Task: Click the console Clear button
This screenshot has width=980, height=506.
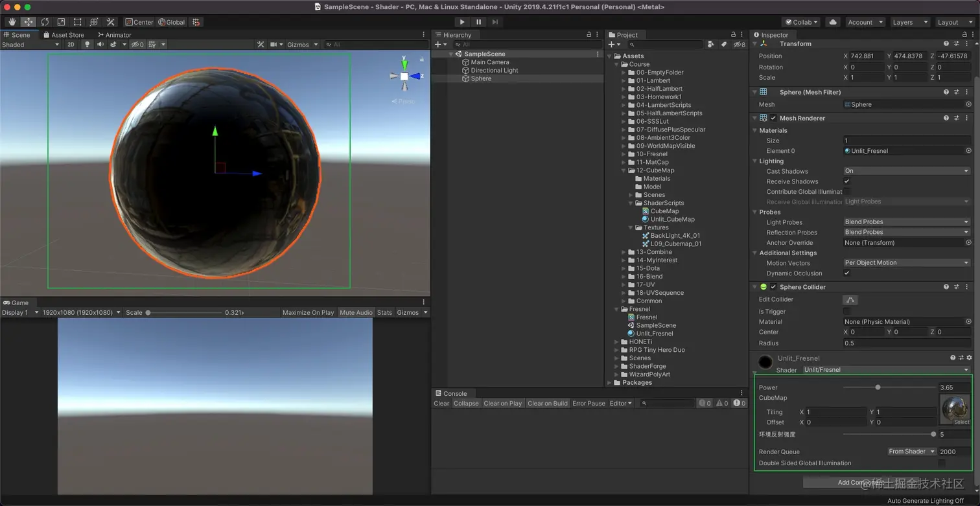Action: (441, 403)
